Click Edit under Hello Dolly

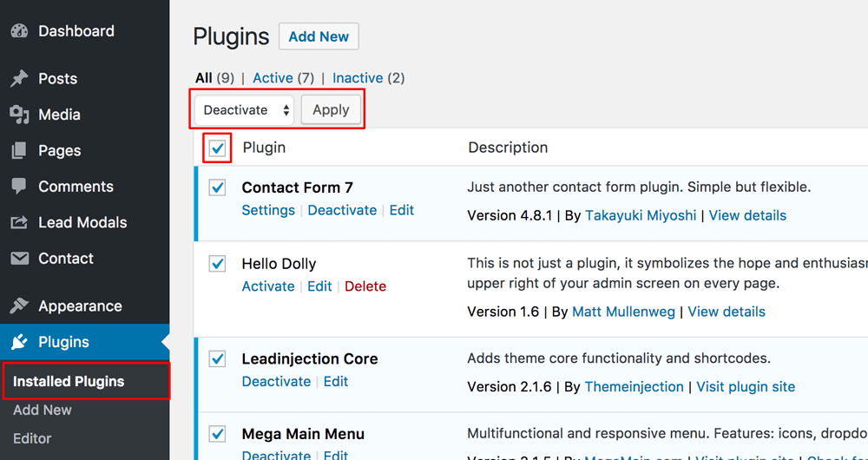click(319, 286)
